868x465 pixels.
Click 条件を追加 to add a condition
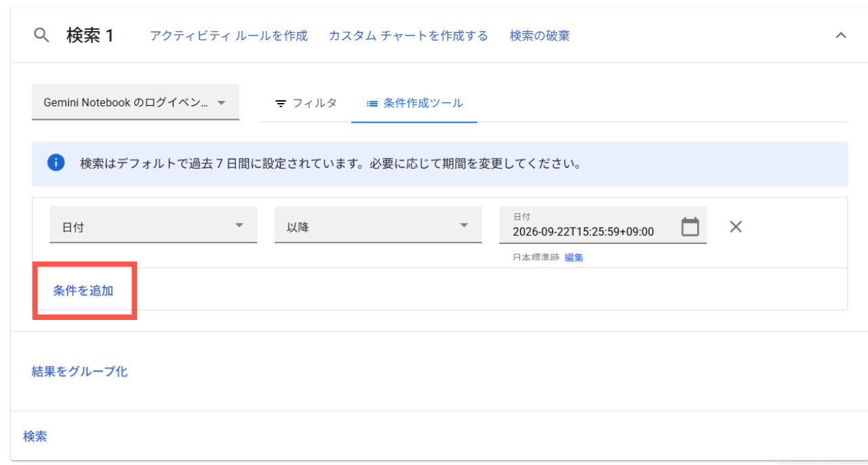pos(83,291)
